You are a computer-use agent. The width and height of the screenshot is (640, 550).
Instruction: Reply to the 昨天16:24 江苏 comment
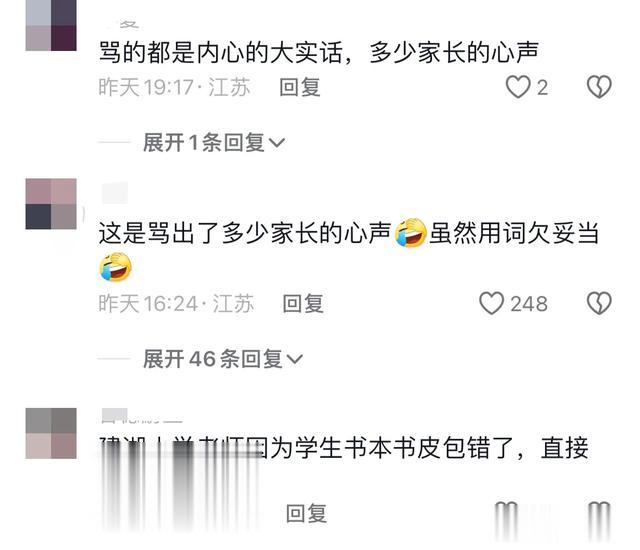click(x=303, y=304)
